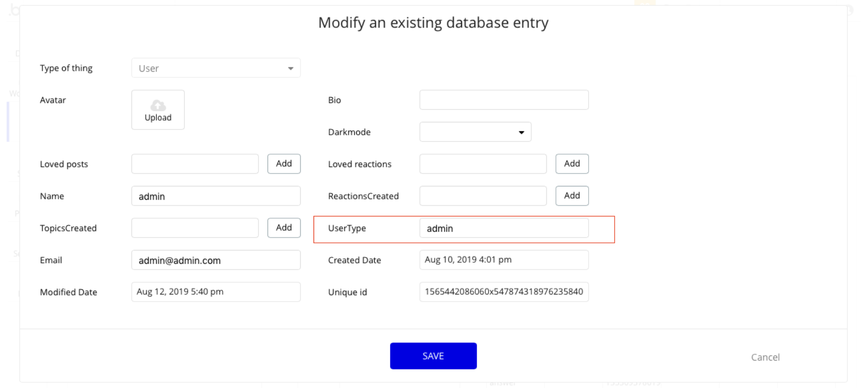Focus the Name text field
The height and width of the screenshot is (388, 868).
click(216, 196)
